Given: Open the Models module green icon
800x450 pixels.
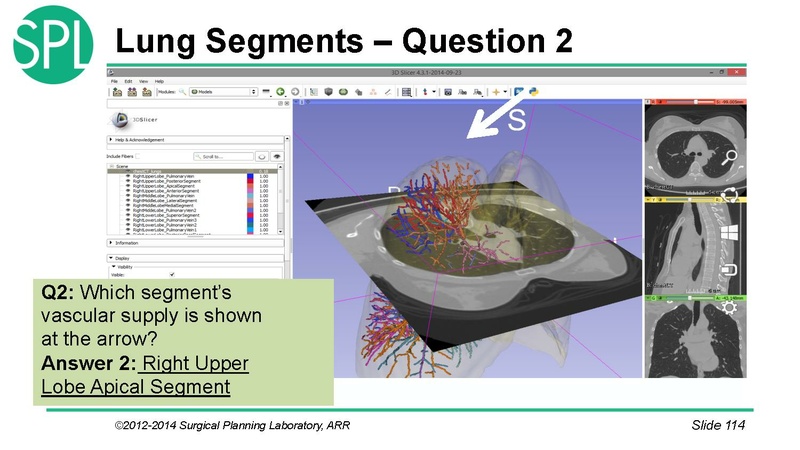Looking at the screenshot, I should [x=343, y=92].
